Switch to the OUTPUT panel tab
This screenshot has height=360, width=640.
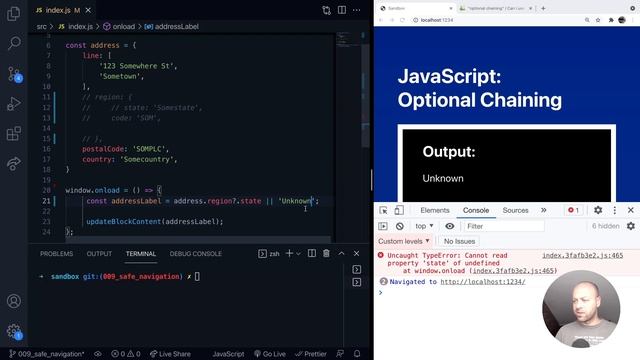click(x=99, y=254)
